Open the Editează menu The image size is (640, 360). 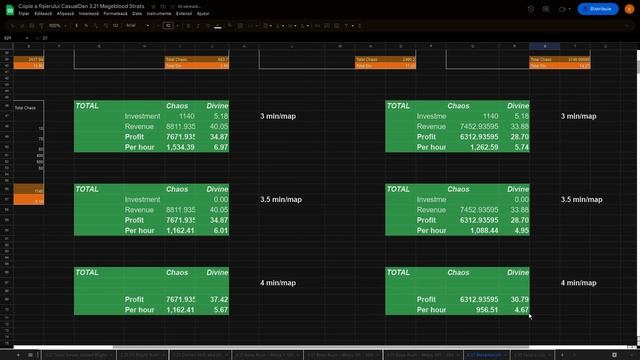point(43,13)
